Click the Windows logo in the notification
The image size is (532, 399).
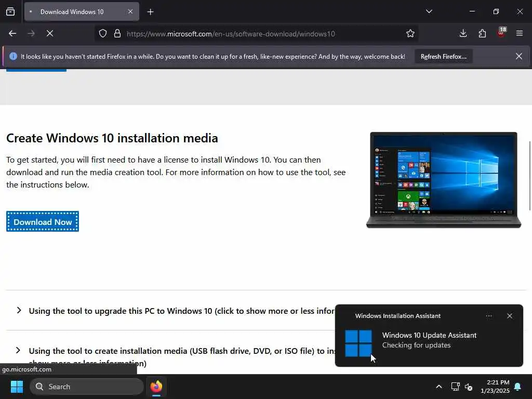[358, 343]
